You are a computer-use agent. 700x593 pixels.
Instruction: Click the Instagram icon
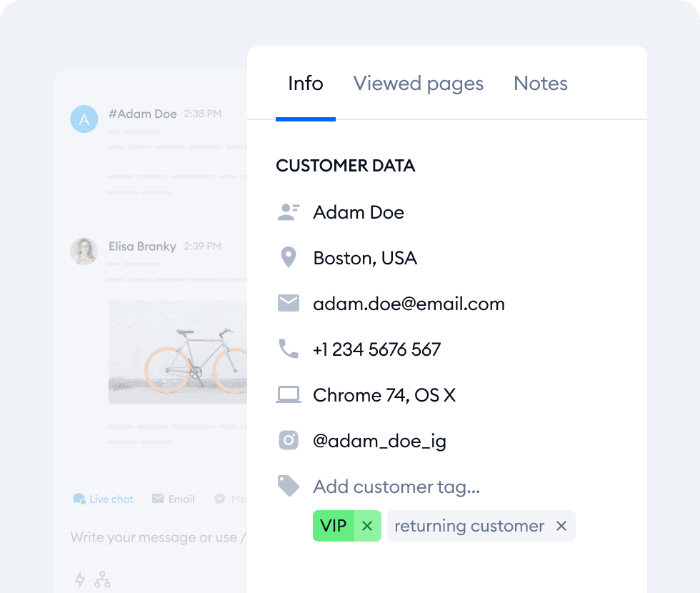(x=289, y=440)
